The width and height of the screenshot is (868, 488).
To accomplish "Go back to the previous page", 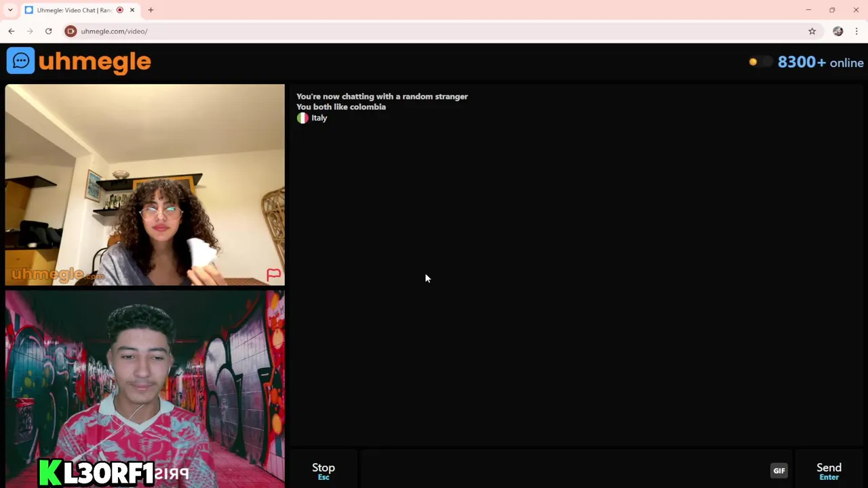I will 12,31.
